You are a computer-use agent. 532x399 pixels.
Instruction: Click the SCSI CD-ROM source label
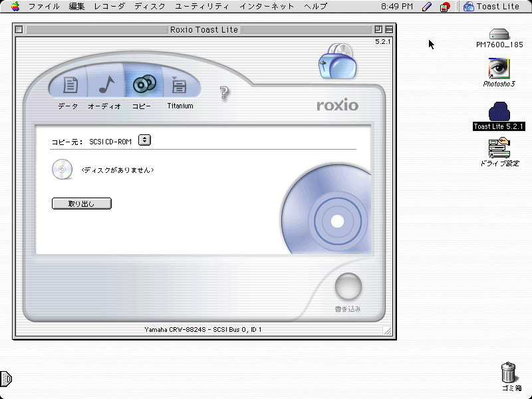pos(110,142)
